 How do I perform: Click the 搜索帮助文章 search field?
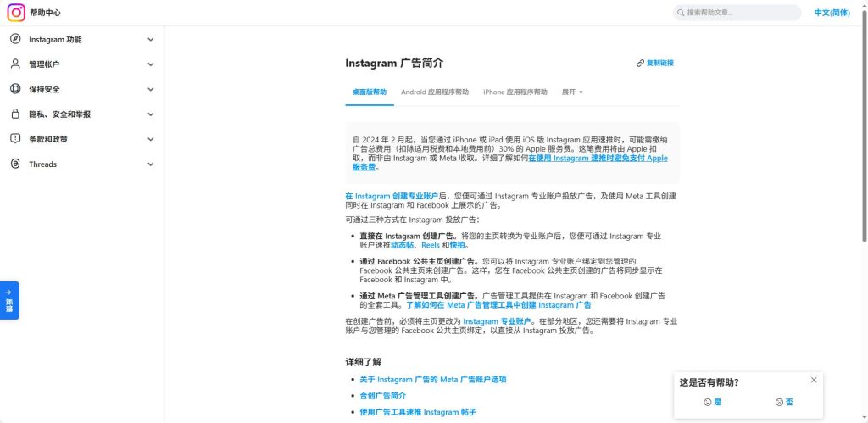tap(737, 13)
